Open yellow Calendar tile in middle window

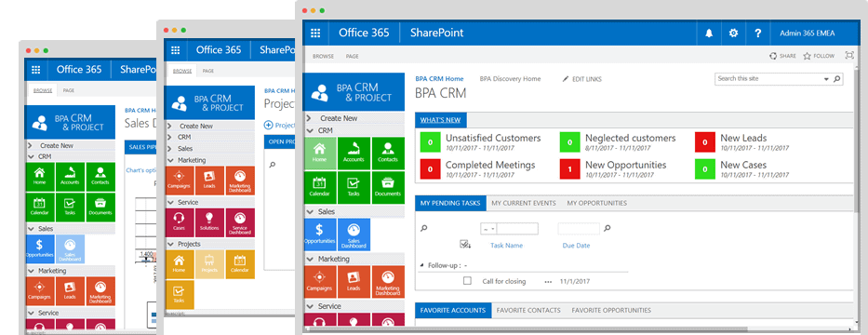tap(240, 264)
